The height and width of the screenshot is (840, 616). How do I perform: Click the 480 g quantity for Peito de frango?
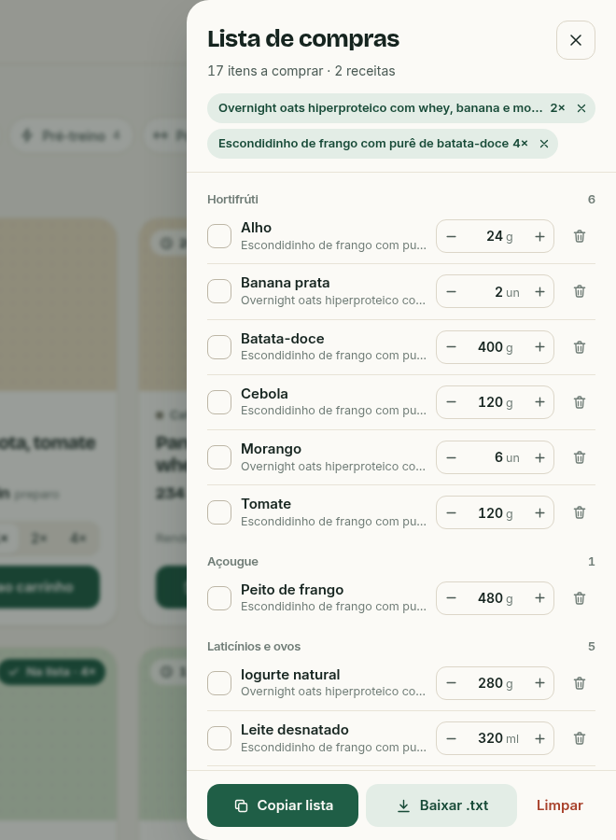(x=495, y=598)
